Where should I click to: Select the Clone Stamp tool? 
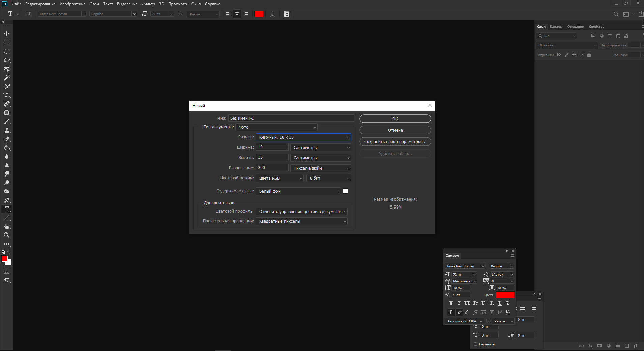(7, 130)
